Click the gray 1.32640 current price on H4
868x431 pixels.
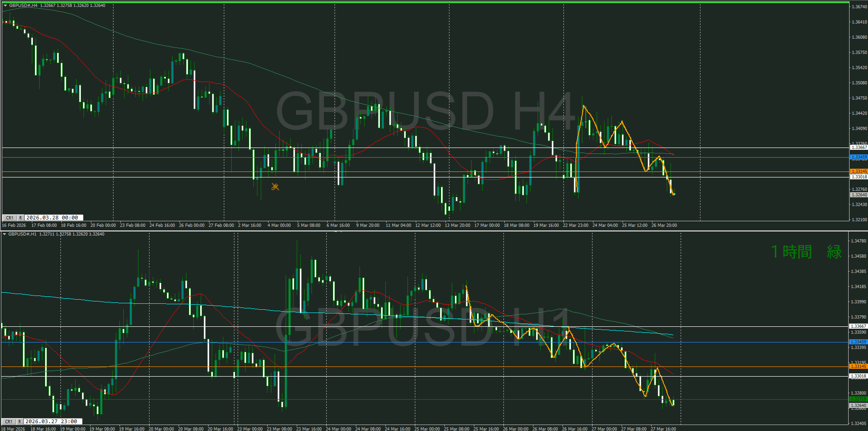pyautogui.click(x=858, y=195)
